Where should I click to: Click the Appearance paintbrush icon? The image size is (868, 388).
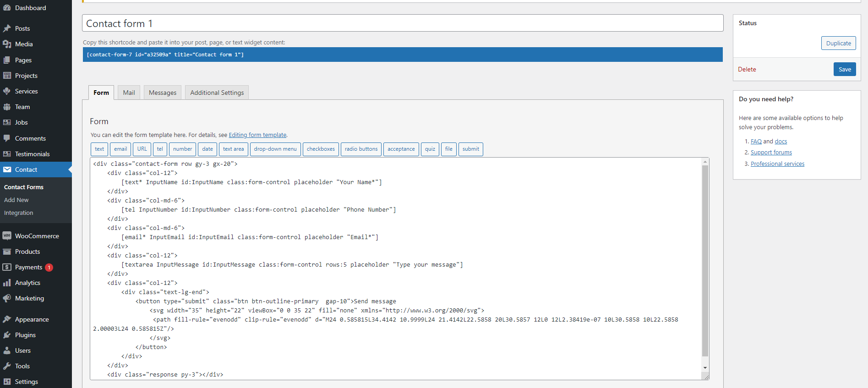click(7, 319)
